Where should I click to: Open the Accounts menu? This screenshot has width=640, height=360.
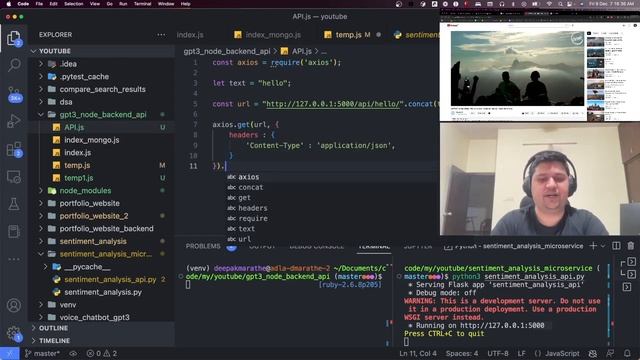pyautogui.click(x=14, y=305)
